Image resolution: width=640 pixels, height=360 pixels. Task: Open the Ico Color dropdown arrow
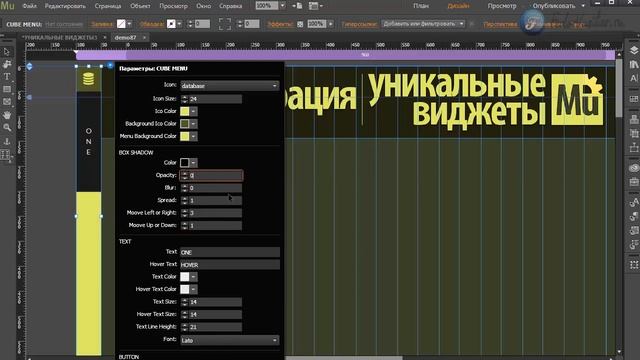coord(193,111)
